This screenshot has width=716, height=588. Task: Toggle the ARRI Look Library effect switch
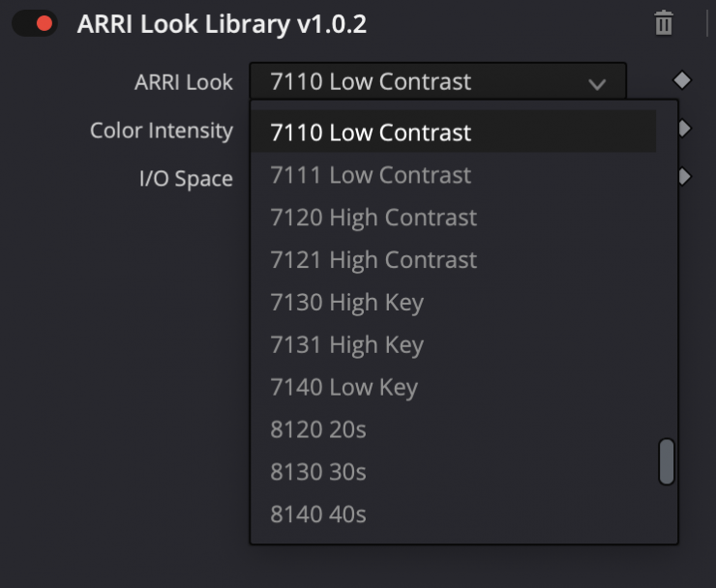coord(35,23)
